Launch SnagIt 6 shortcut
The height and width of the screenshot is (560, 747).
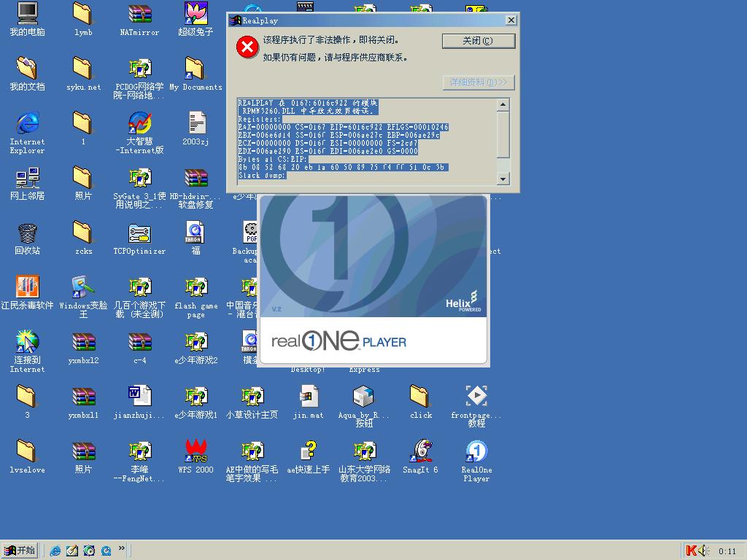pos(421,451)
